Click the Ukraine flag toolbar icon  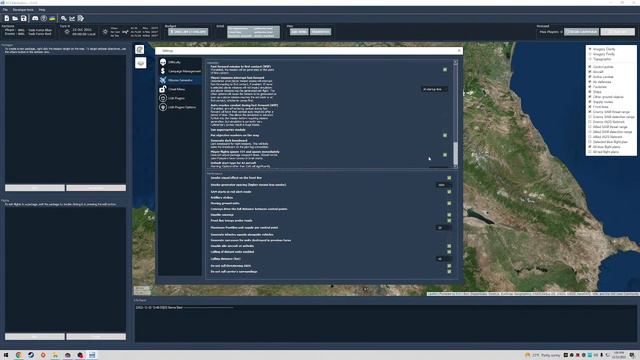point(52,18)
